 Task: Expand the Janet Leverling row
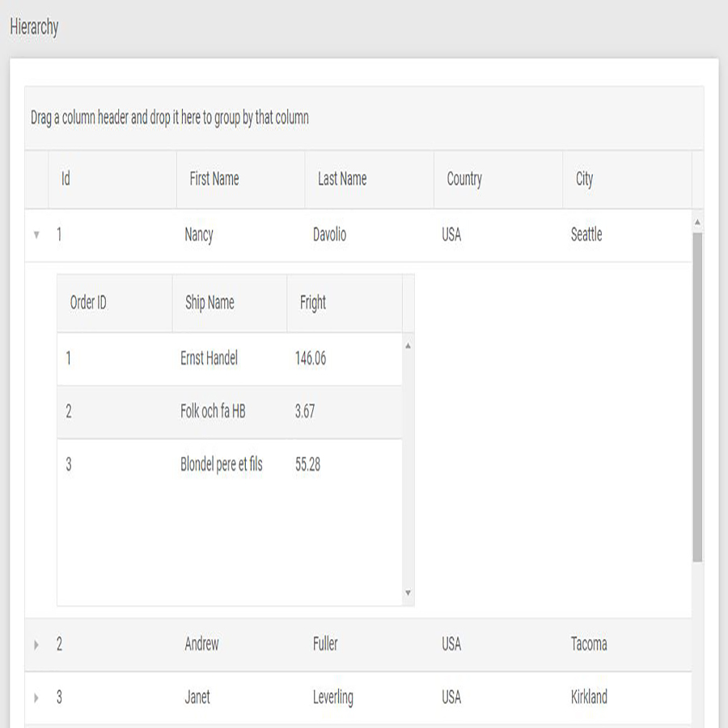36,697
